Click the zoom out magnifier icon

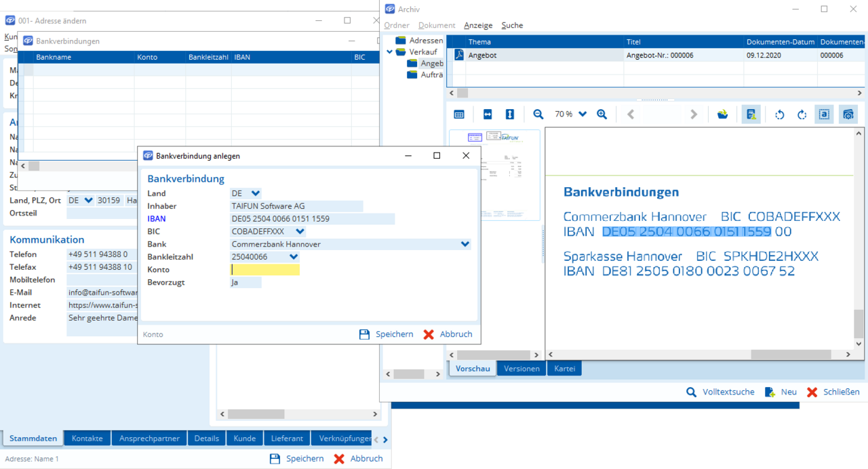tap(538, 115)
